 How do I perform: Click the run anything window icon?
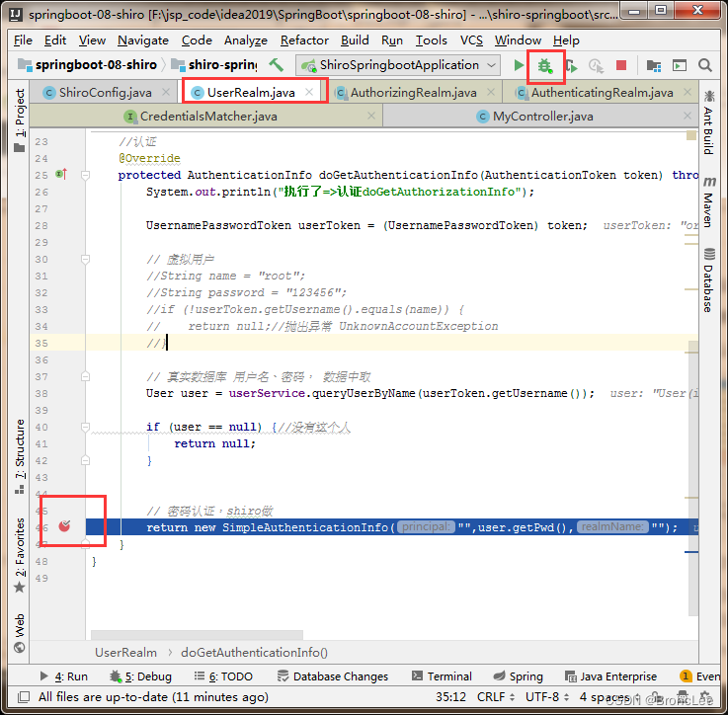(680, 66)
